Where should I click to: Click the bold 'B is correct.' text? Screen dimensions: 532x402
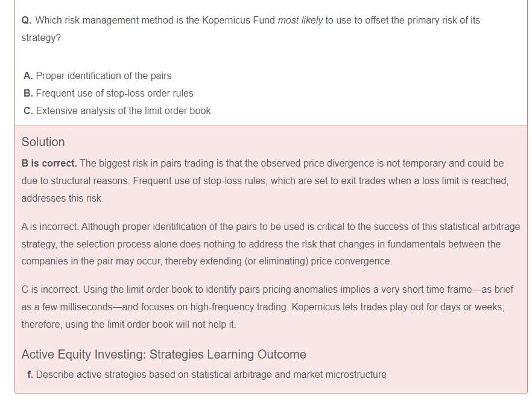tap(49, 164)
